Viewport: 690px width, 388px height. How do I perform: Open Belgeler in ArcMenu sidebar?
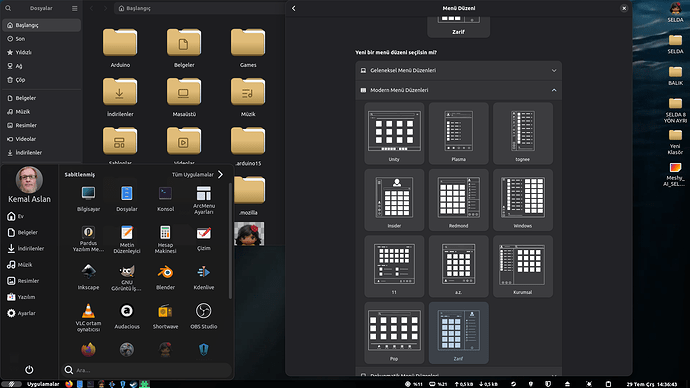pyautogui.click(x=22, y=232)
